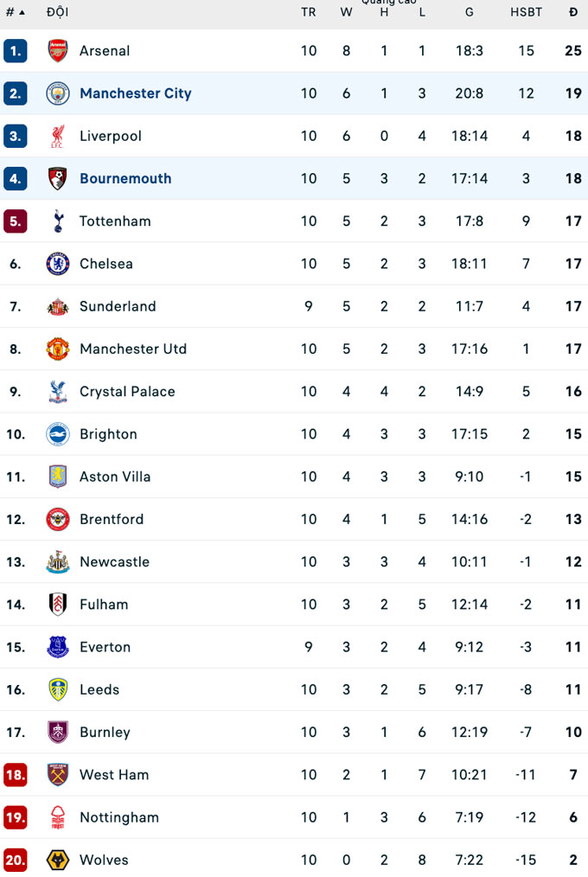
Task: Click the Arsenal club crest icon
Action: (x=58, y=51)
